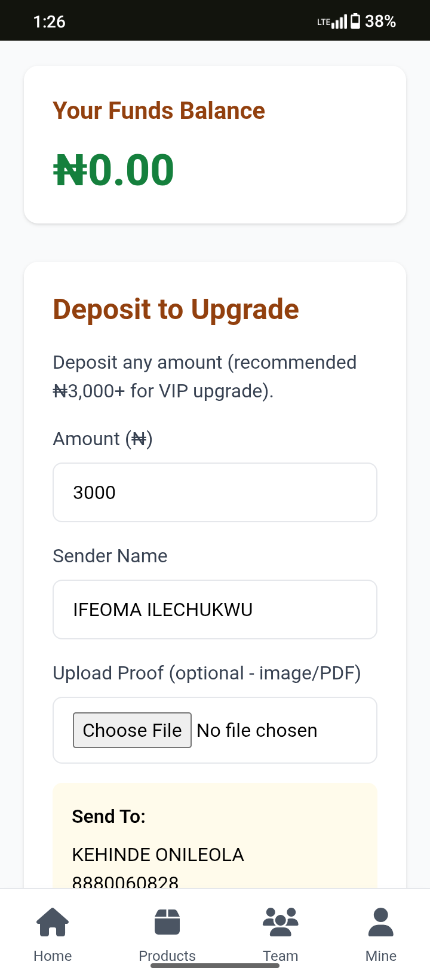This screenshot has height=980, width=430.
Task: Open the Mine profile icon
Action: click(x=380, y=921)
